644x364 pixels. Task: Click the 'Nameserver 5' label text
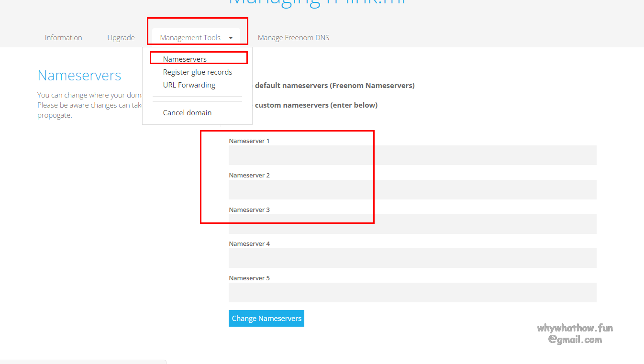[x=249, y=278]
